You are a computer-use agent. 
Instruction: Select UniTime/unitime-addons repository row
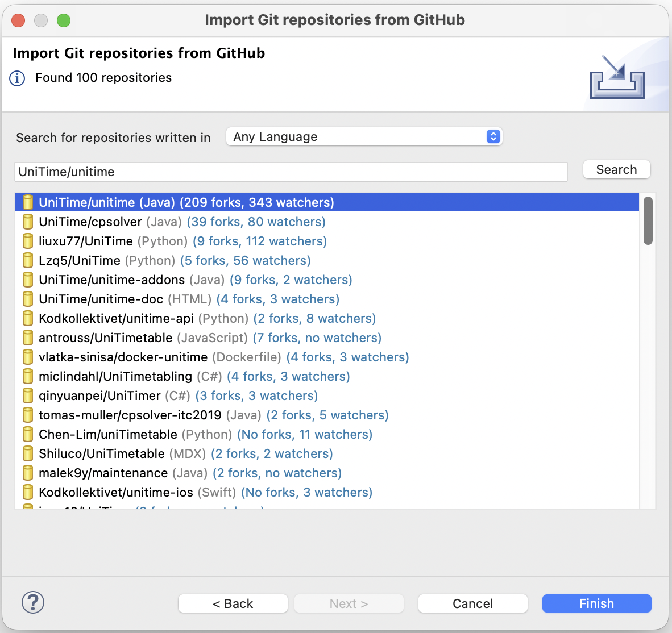pyautogui.click(x=326, y=279)
